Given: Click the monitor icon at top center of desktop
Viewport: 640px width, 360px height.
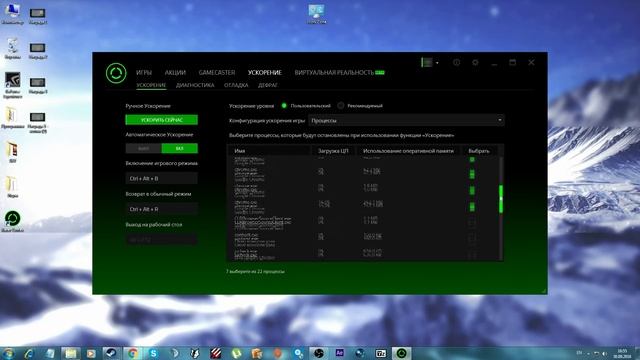Looking at the screenshot, I should coord(316,13).
